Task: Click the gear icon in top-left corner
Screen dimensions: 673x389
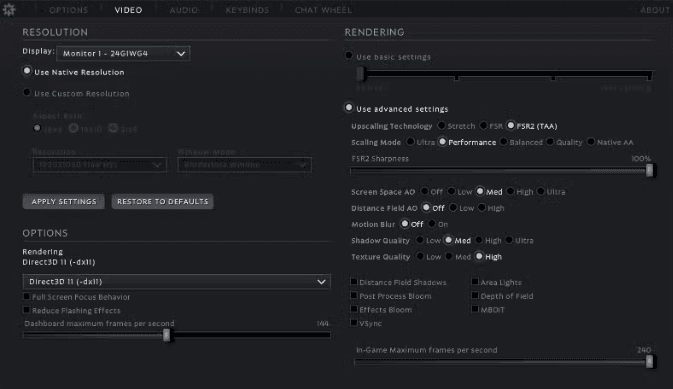Action: (x=9, y=9)
